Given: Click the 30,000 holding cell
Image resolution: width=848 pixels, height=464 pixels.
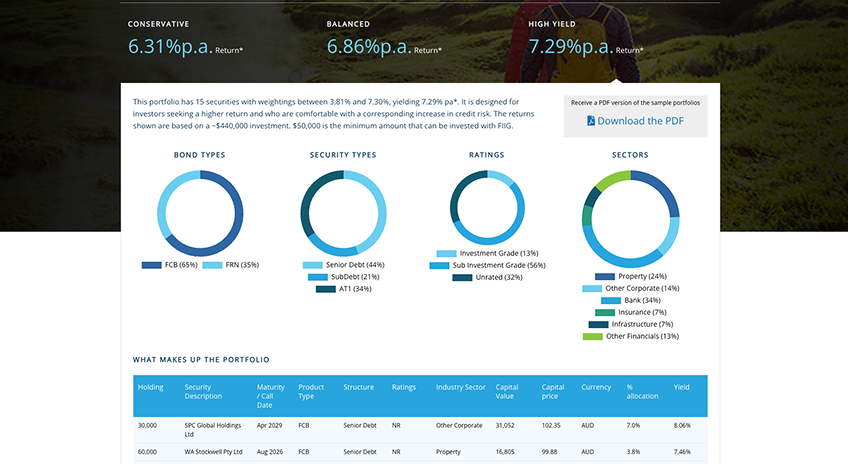Looking at the screenshot, I should 147,426.
